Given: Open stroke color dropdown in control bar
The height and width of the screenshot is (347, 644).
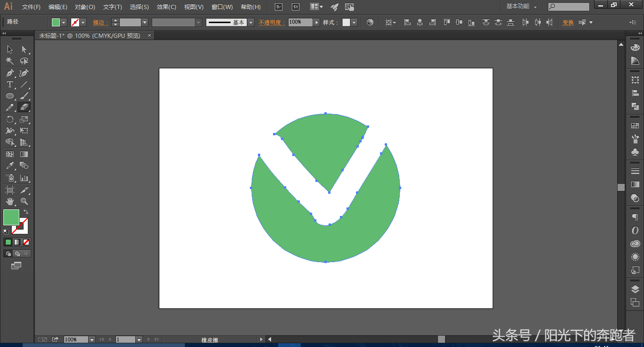Looking at the screenshot, I should 83,23.
